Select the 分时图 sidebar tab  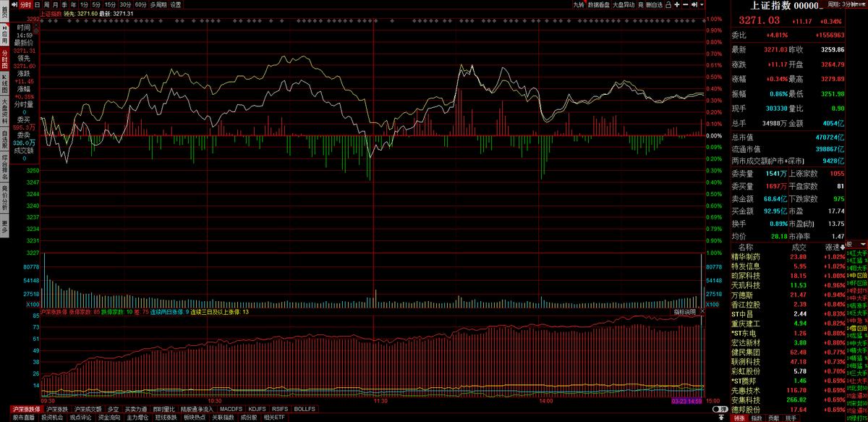coord(4,59)
